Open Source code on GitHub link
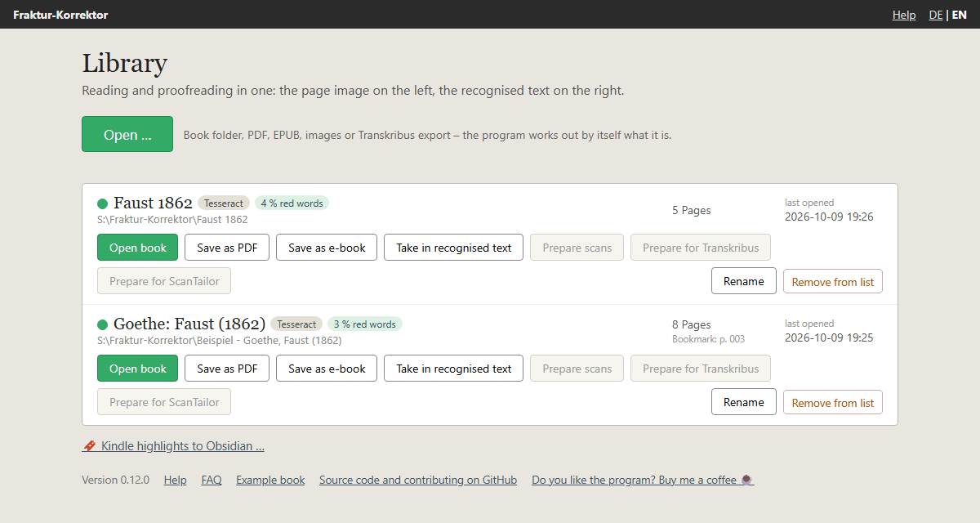This screenshot has width=980, height=523. 418,480
